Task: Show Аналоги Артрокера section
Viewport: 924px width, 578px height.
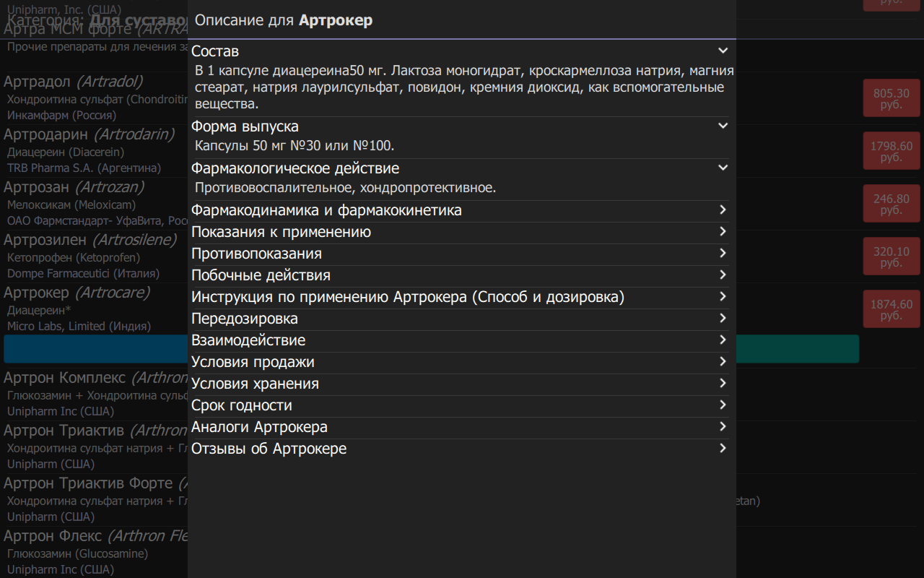Action: 461,427
